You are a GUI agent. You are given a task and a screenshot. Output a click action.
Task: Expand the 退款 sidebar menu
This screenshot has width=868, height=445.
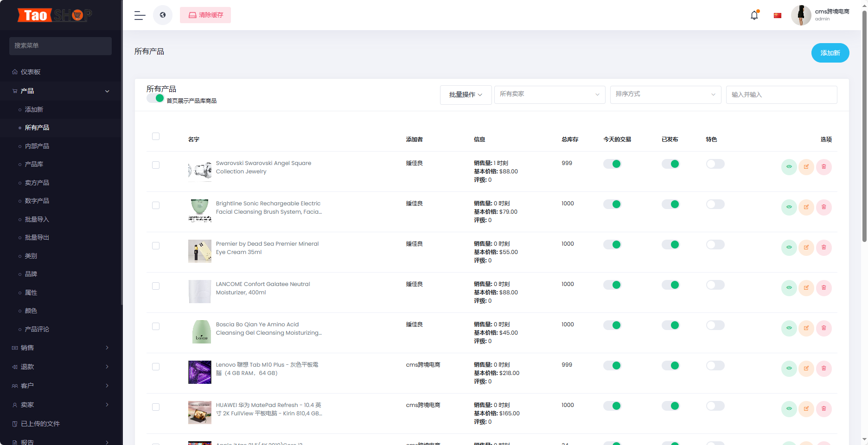click(61, 367)
